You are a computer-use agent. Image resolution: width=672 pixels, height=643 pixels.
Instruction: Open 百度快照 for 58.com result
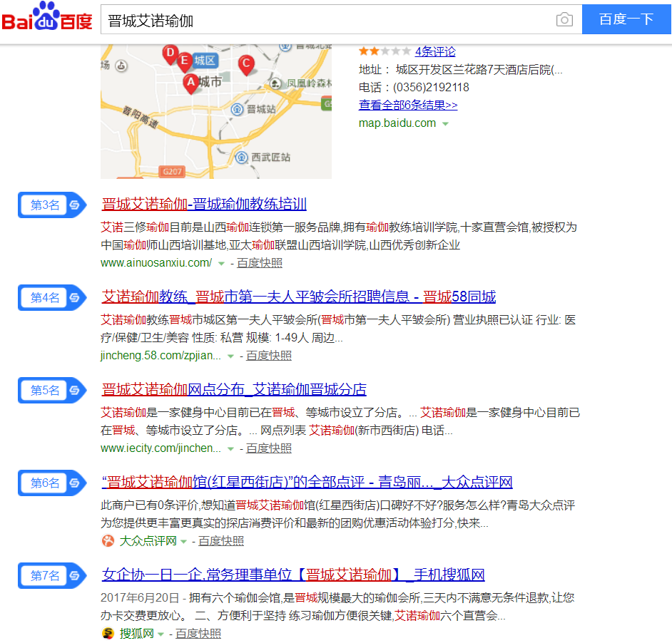click(x=269, y=356)
